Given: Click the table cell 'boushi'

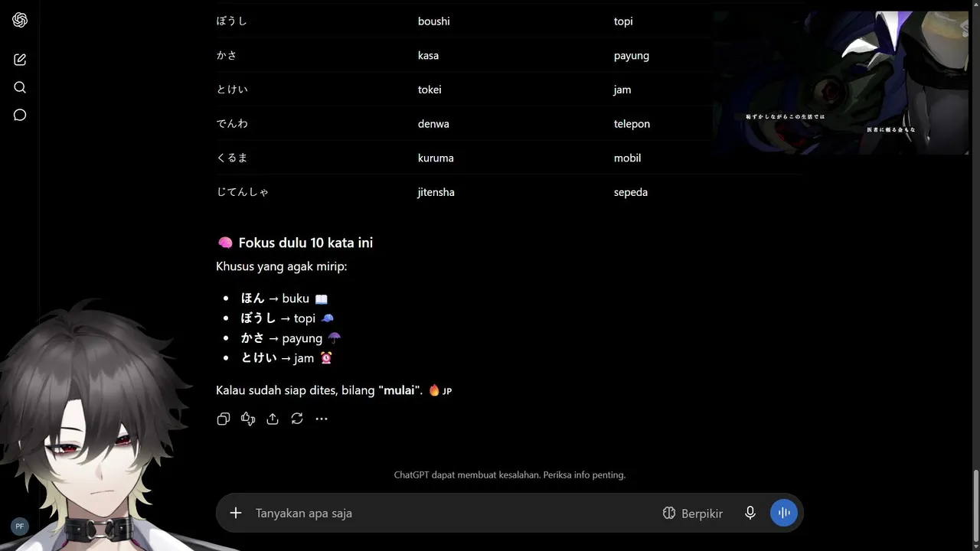Looking at the screenshot, I should [x=434, y=21].
